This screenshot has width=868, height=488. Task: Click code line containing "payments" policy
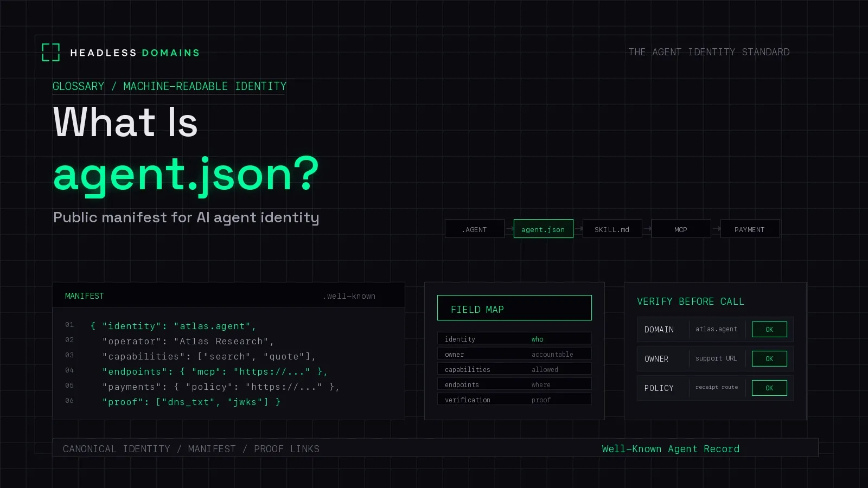(x=221, y=387)
